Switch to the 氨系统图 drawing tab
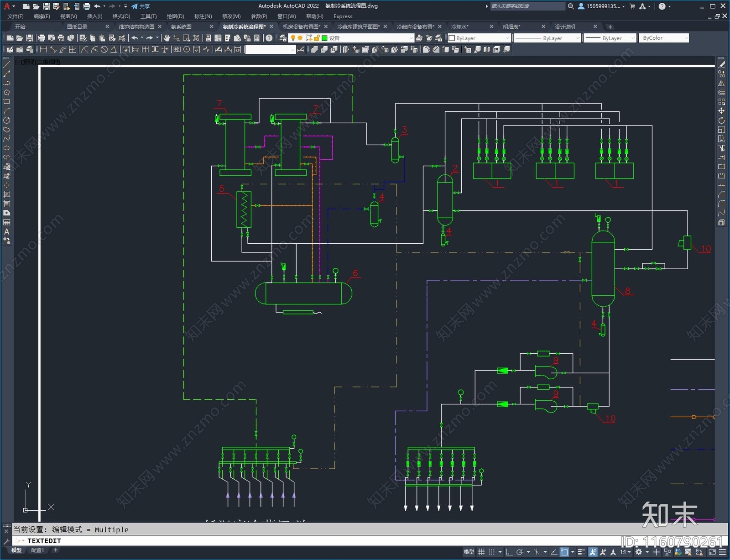This screenshot has width=730, height=560. (182, 27)
